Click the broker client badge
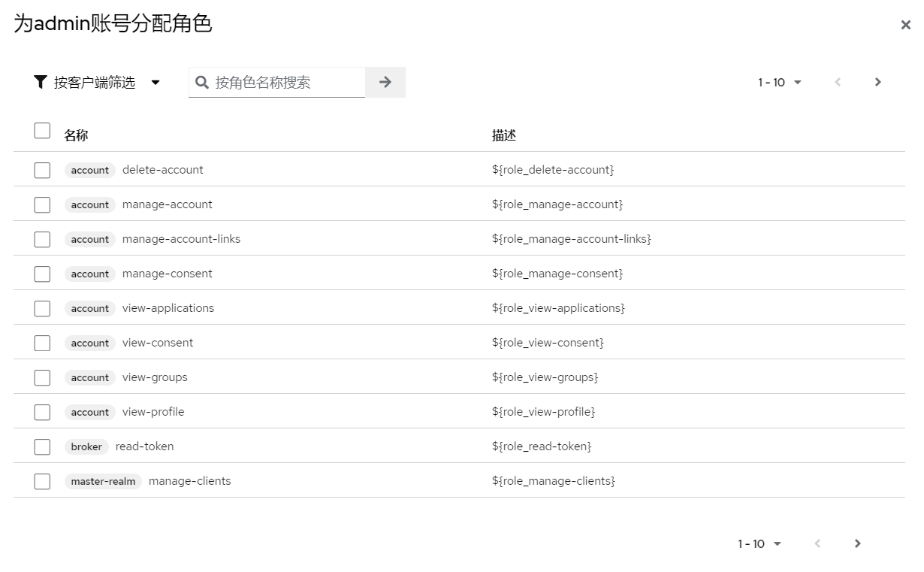Screen dimensions: 924x572 coord(86,446)
